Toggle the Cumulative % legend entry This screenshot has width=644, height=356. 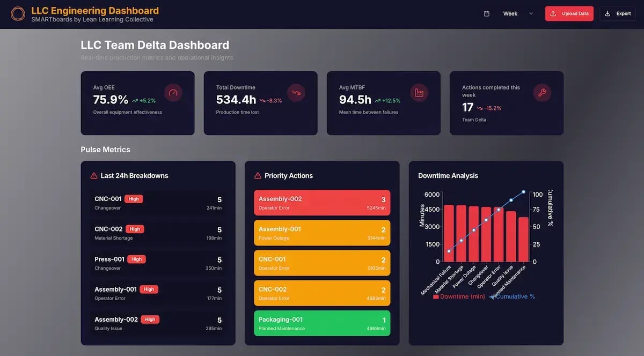[x=513, y=296]
